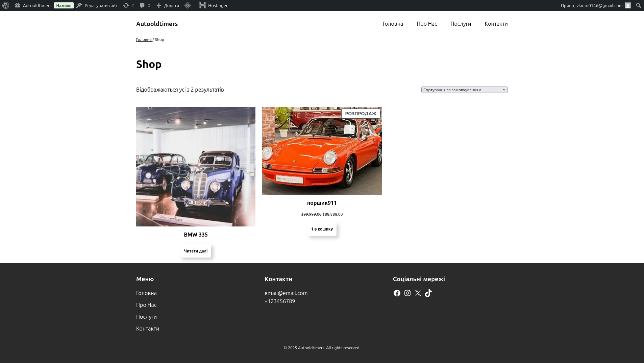Click the Меню footer heading
644x363 pixels.
coord(145,279)
